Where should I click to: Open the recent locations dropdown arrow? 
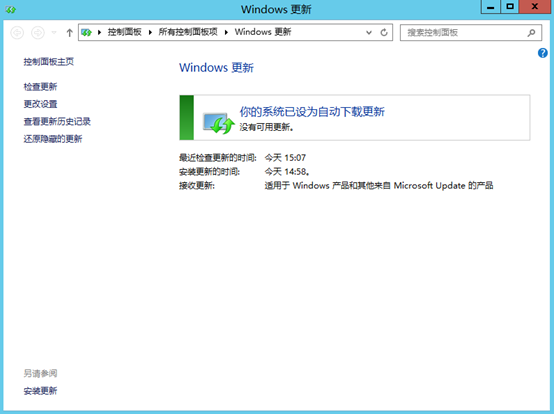click(x=54, y=33)
